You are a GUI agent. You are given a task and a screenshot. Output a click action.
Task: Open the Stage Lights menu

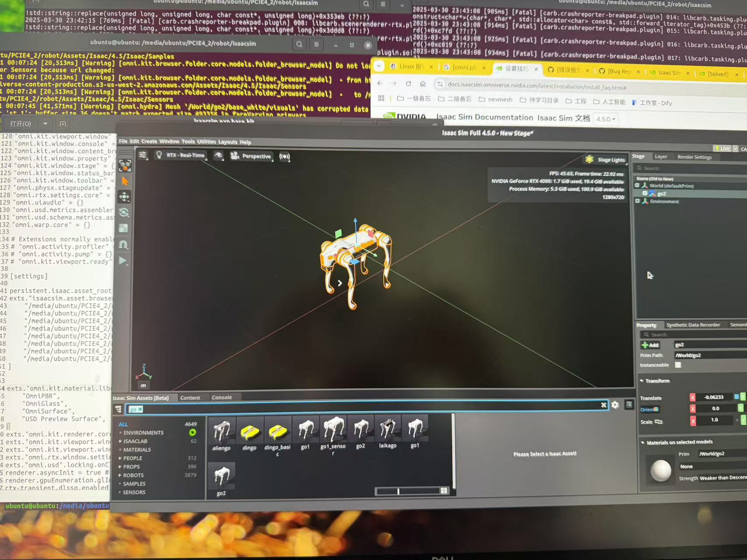pos(606,160)
